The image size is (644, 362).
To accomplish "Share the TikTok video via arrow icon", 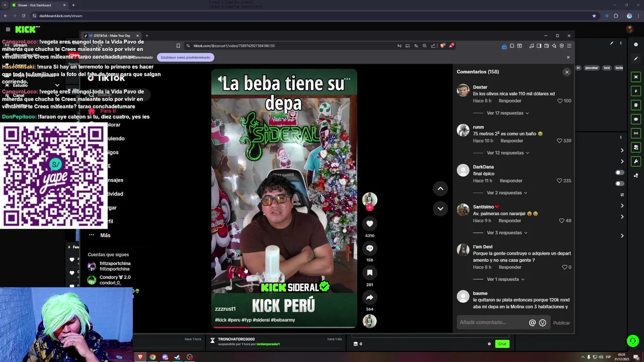I will coord(369,297).
